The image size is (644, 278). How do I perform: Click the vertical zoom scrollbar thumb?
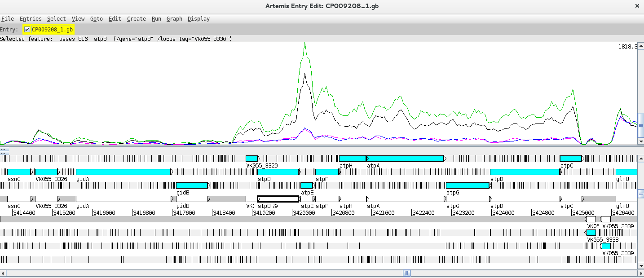point(641,193)
